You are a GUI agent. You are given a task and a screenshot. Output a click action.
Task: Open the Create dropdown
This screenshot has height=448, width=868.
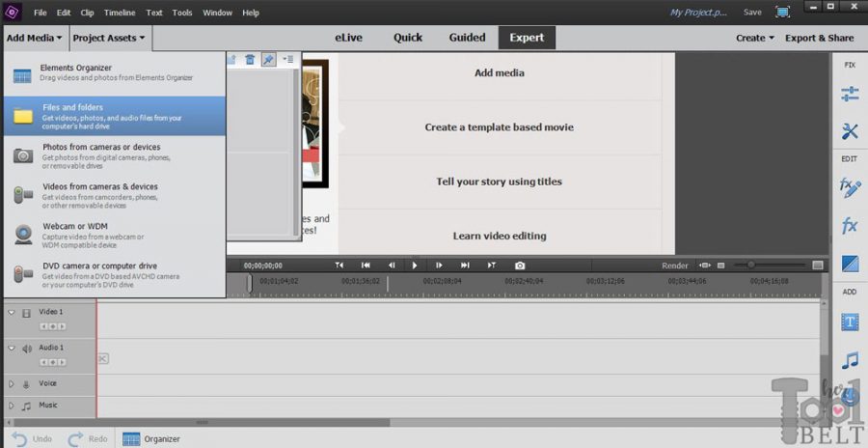[x=754, y=38]
